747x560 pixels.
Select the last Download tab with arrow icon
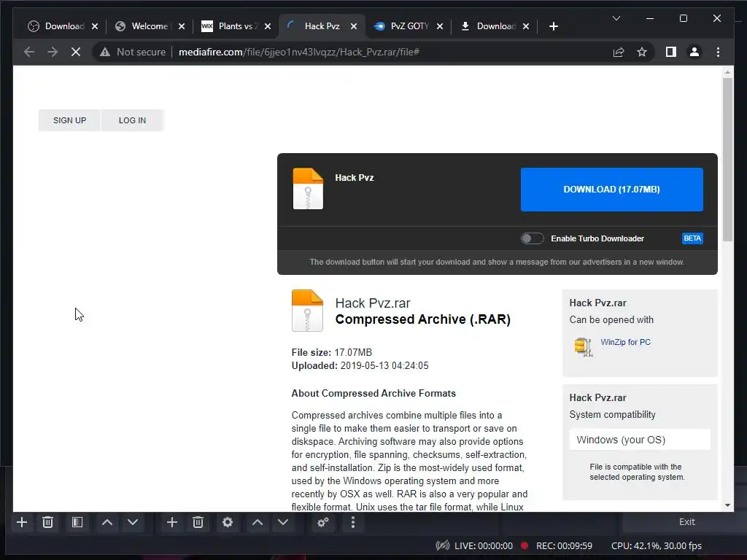[495, 26]
